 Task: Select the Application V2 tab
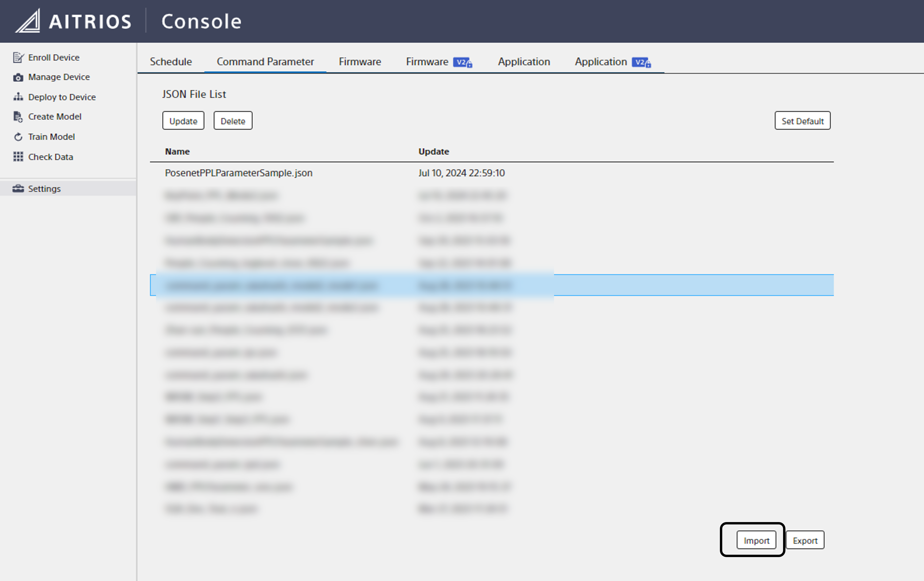(x=611, y=62)
